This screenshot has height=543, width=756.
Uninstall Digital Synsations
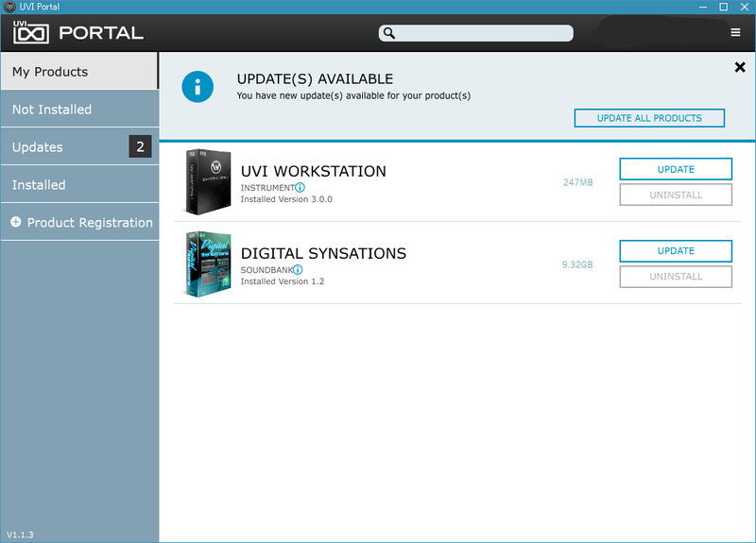tap(676, 277)
